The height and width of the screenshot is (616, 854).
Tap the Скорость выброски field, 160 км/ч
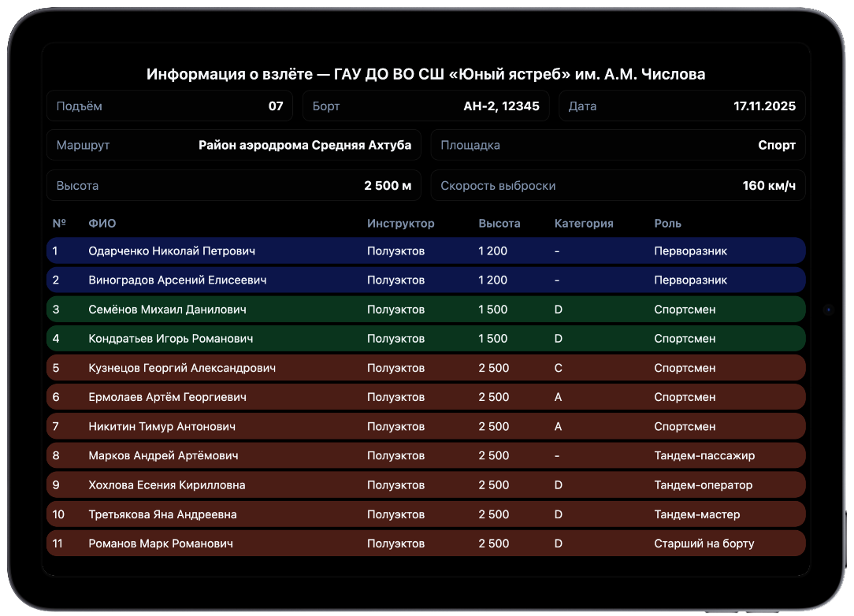(618, 186)
